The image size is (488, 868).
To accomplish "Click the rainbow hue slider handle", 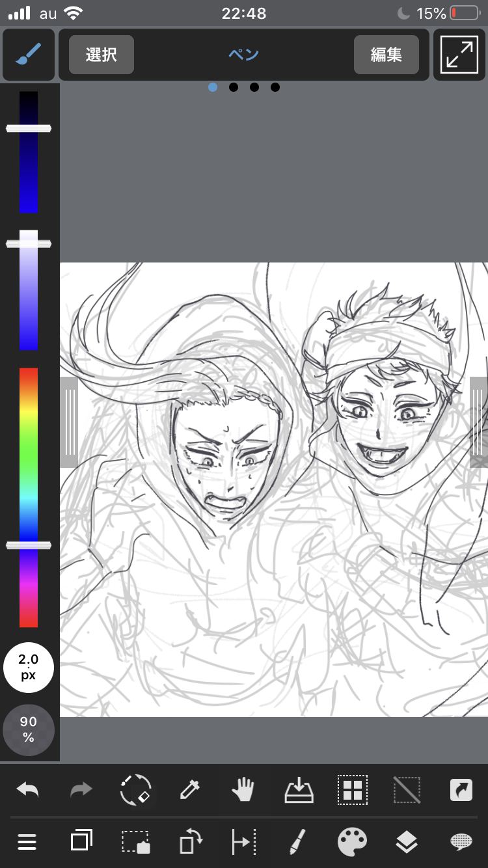I will click(x=29, y=545).
